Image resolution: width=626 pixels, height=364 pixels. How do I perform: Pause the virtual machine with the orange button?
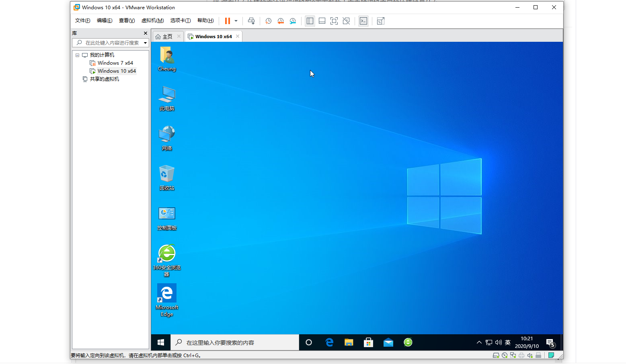(227, 21)
